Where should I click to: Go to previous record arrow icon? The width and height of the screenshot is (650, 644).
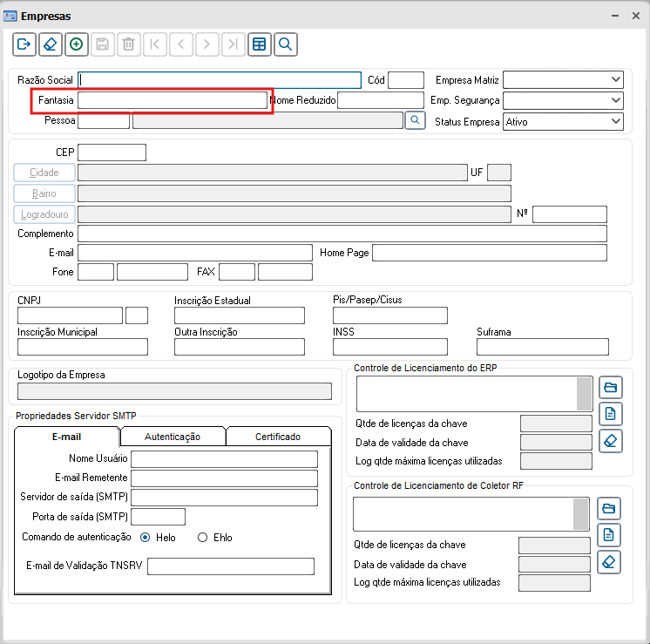tap(180, 44)
